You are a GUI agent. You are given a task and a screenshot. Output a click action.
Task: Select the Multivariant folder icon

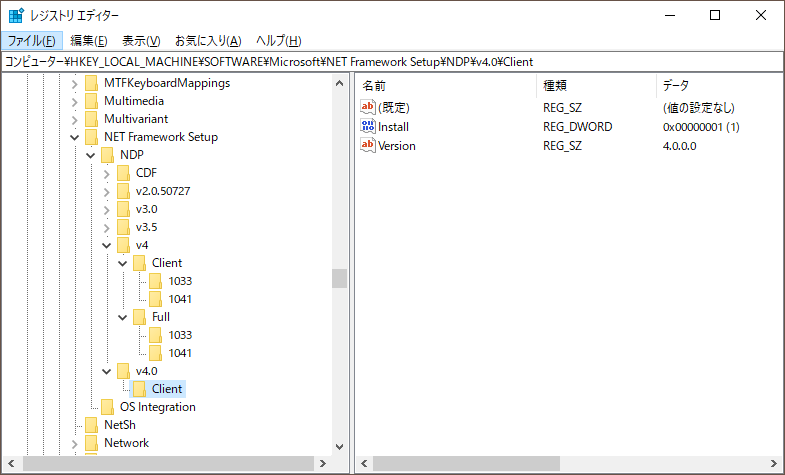coord(92,120)
